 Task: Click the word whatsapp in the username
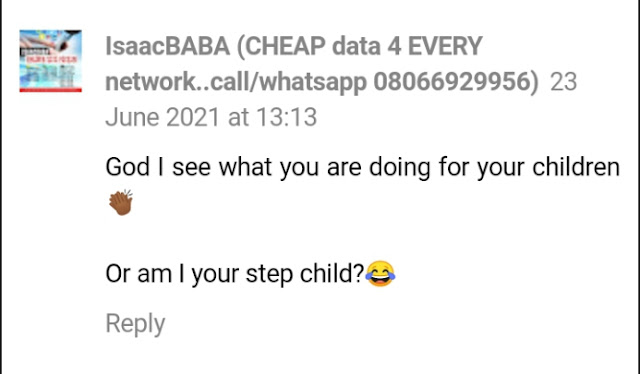pyautogui.click(x=313, y=82)
